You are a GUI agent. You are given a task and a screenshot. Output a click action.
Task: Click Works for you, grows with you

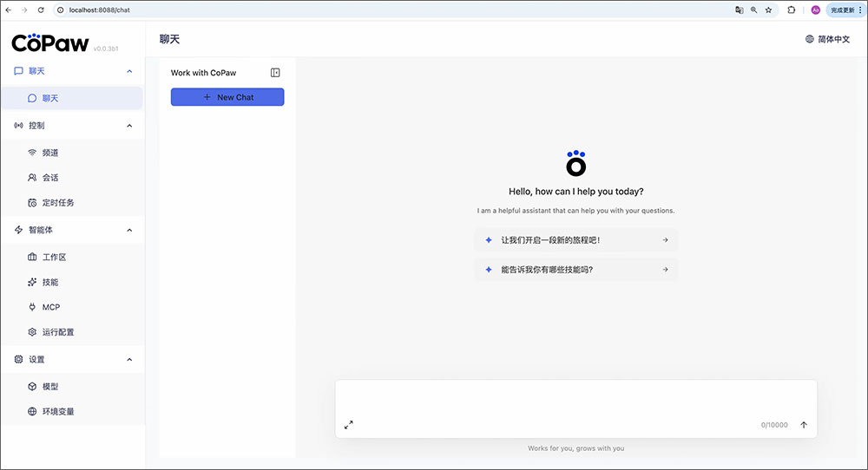click(x=576, y=448)
